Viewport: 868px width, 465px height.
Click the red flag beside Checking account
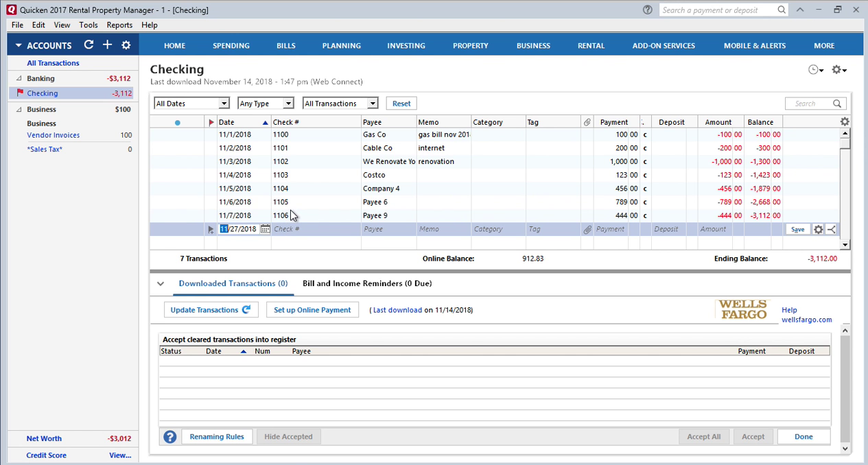point(20,93)
